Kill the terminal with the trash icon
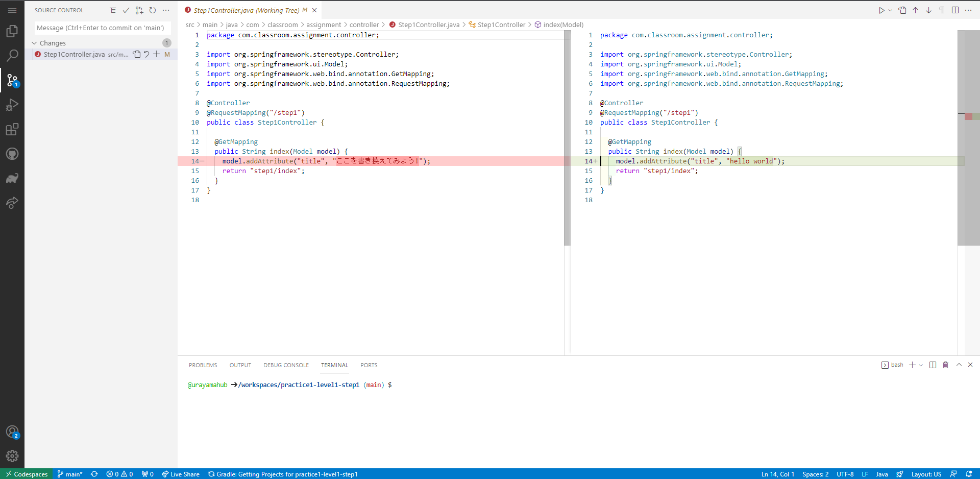Viewport: 980px width, 479px height. point(945,365)
